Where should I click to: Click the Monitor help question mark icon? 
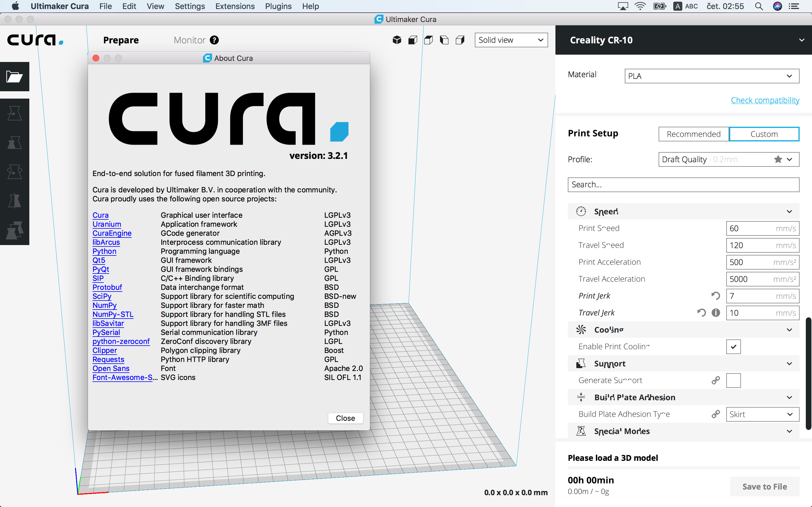pyautogui.click(x=214, y=40)
